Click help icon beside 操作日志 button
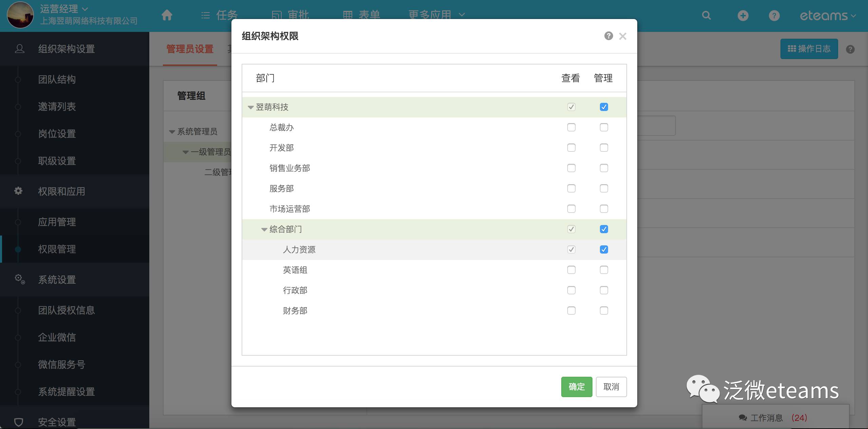 850,50
